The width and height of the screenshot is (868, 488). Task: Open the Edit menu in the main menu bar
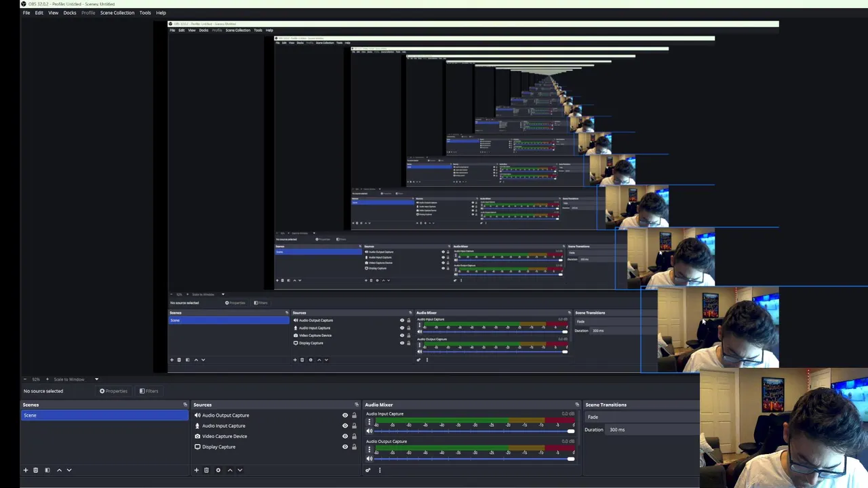pos(39,13)
